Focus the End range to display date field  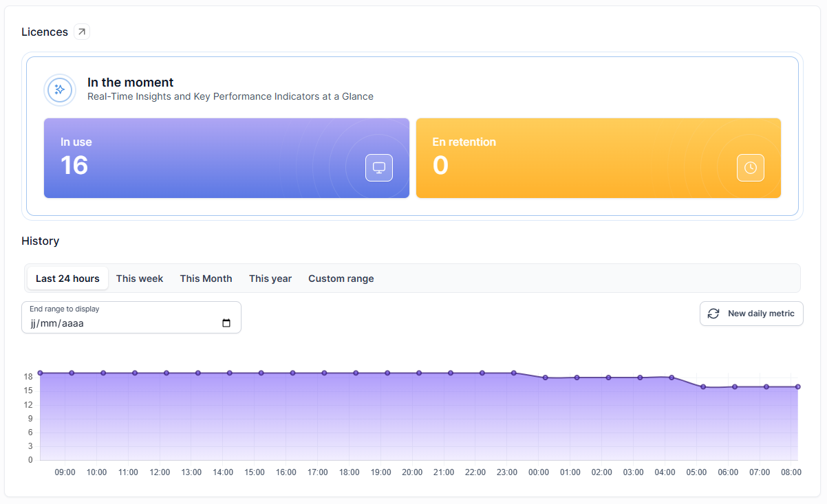click(x=131, y=317)
